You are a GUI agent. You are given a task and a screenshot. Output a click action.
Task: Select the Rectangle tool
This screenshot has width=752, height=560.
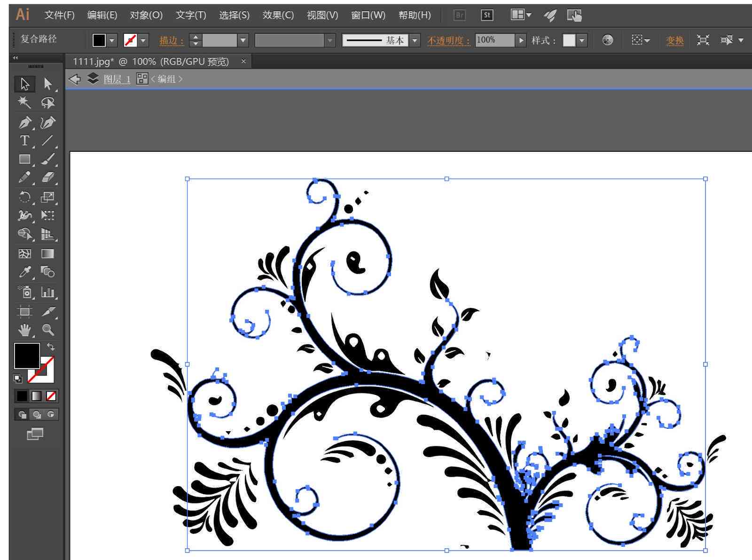click(x=24, y=159)
